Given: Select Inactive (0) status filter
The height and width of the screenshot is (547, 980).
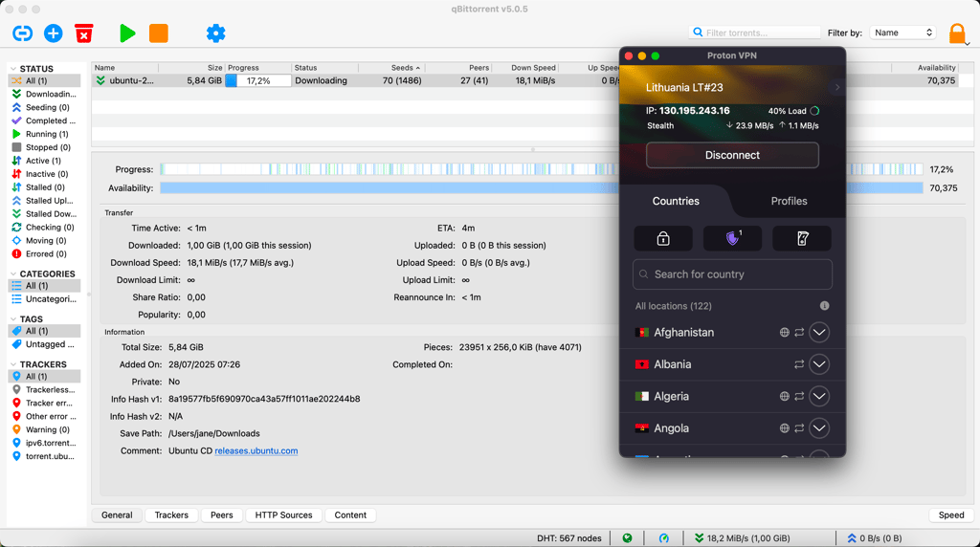Looking at the screenshot, I should pos(44,174).
